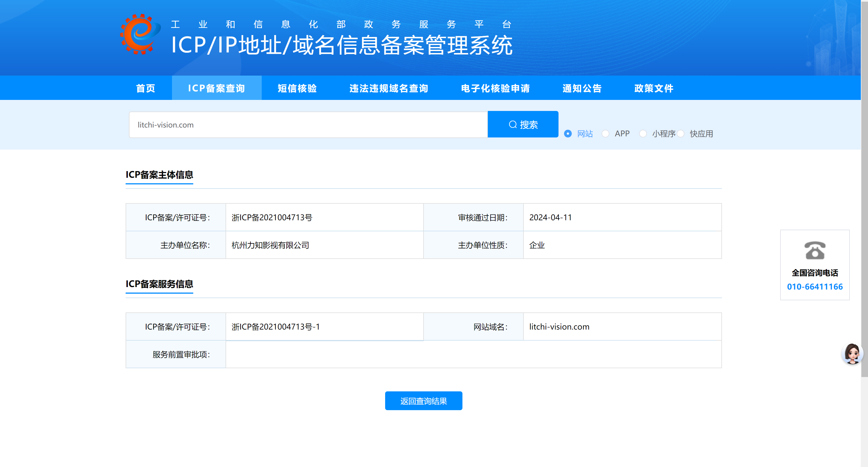Screen dimensions: 868x467
Task: Click the MIIT gear logo icon
Action: point(140,35)
